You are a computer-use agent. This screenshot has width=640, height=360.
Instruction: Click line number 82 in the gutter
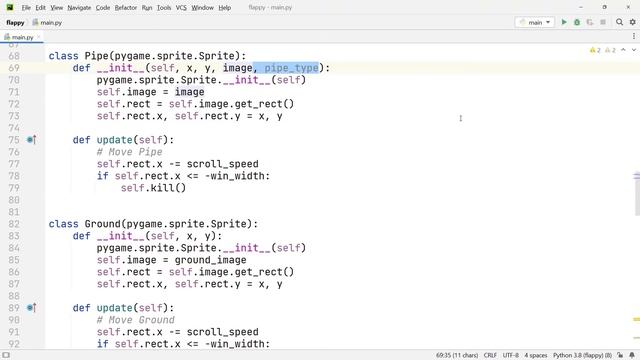point(14,224)
